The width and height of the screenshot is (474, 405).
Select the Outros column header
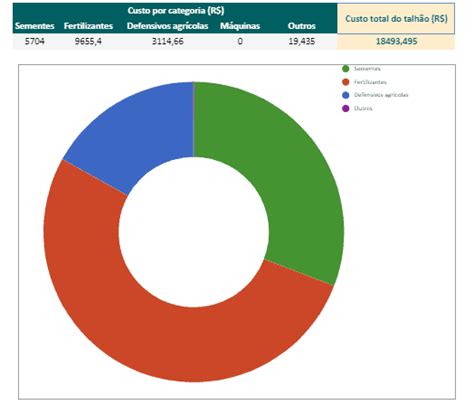click(x=302, y=26)
